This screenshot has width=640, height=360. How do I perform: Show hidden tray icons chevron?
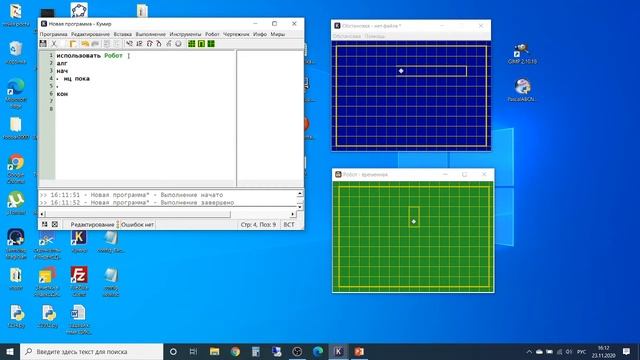click(529, 351)
